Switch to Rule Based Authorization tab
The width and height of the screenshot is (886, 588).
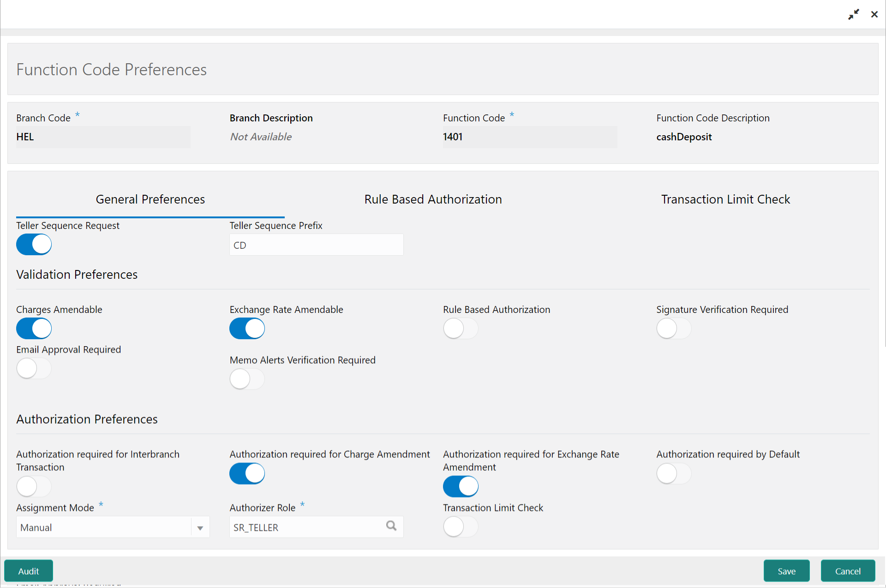[x=433, y=199]
